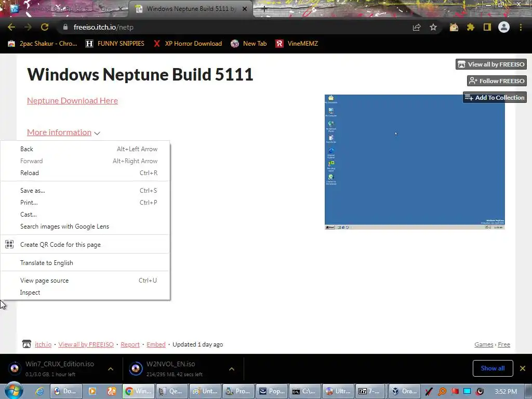Open the Windows Neptune desktop screenshot thumbnail
The image size is (532, 399).
coord(415,162)
